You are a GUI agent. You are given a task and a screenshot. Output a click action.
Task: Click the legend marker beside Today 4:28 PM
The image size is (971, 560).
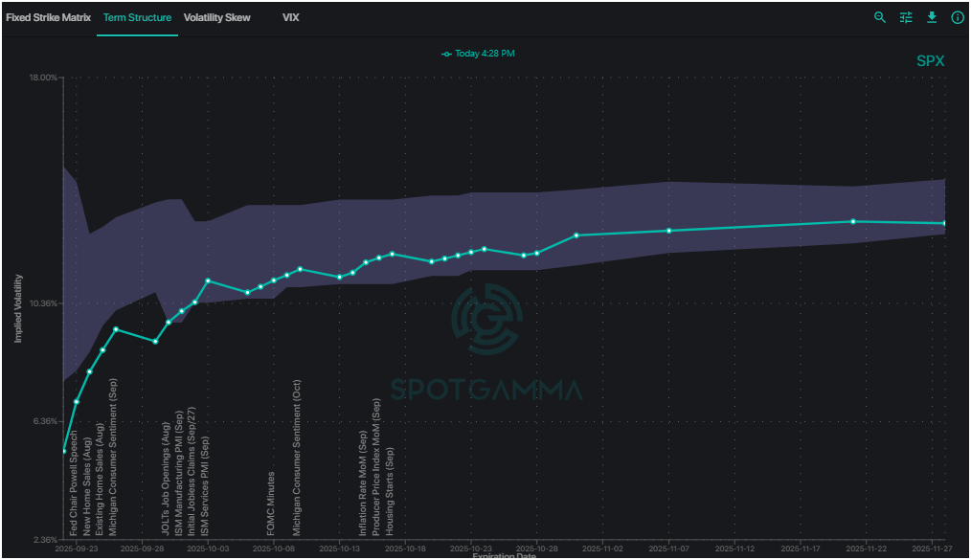pyautogui.click(x=446, y=54)
